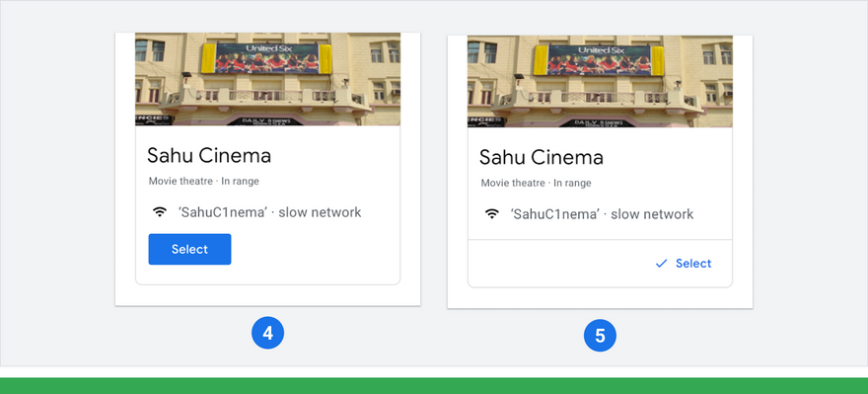Click the United Six billboard in left photo
Image resolution: width=868 pixels, height=394 pixels.
click(x=267, y=58)
